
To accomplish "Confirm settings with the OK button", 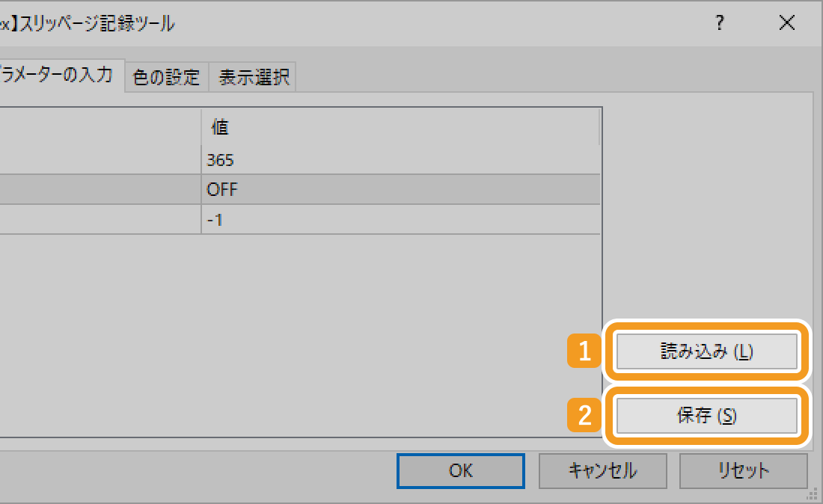I will (460, 470).
